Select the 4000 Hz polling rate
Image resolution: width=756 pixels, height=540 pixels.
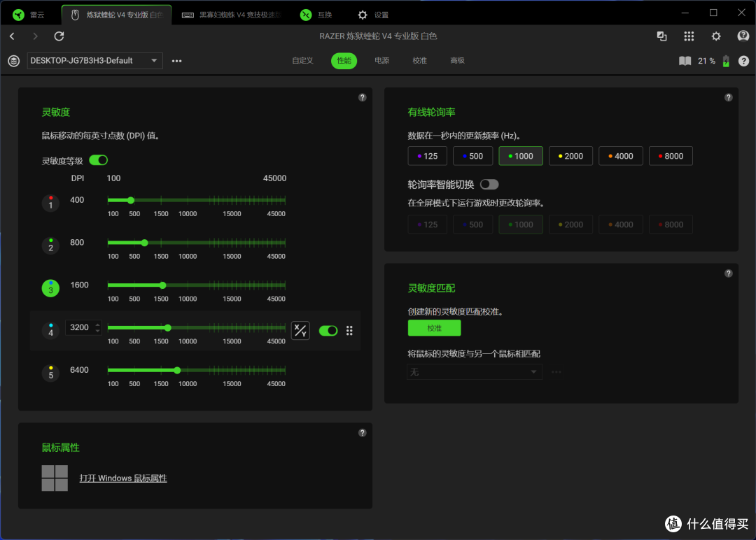click(620, 156)
